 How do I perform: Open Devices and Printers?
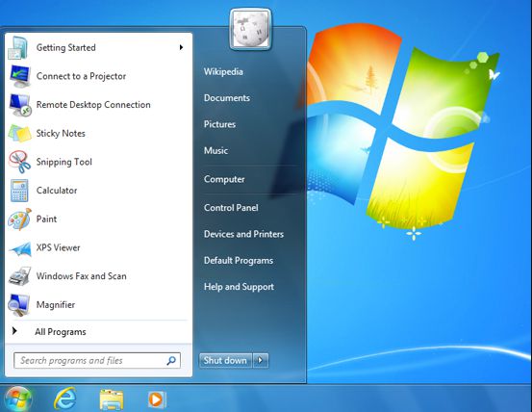coord(243,234)
